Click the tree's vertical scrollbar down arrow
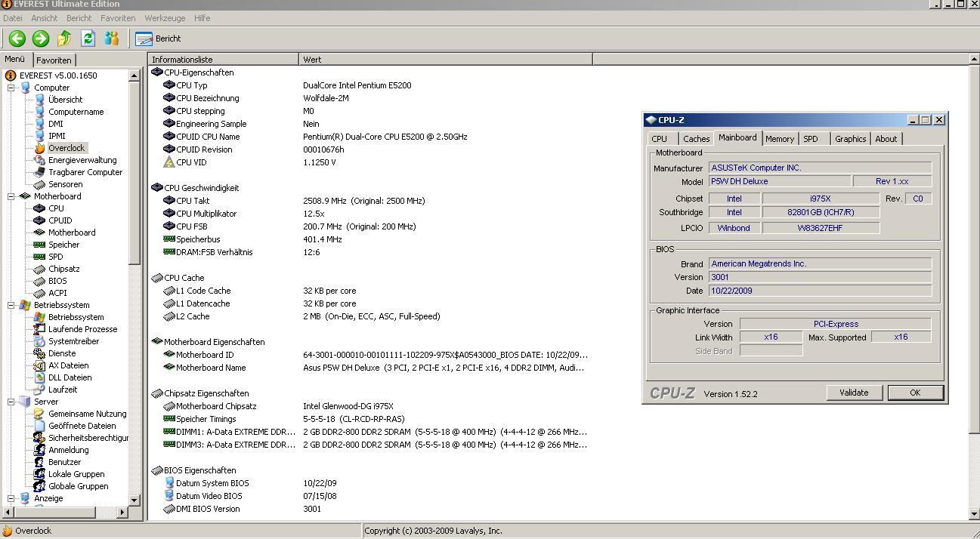 click(x=134, y=500)
